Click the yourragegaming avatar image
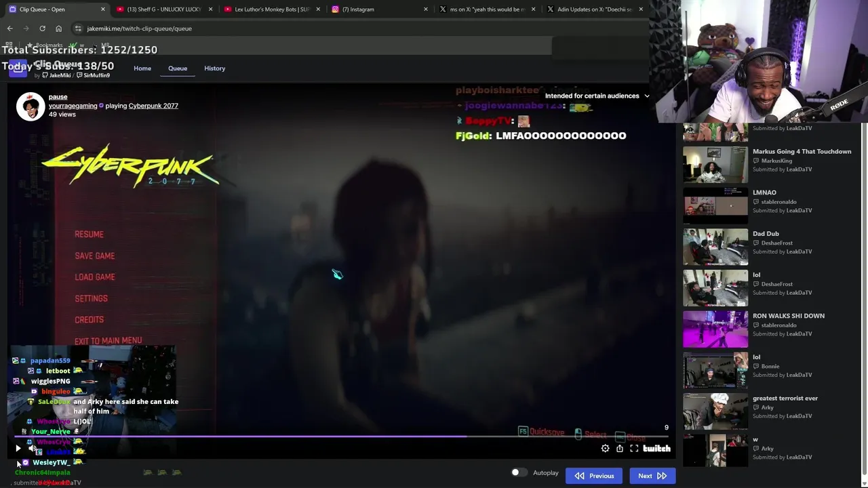Image resolution: width=868 pixels, height=488 pixels. pos(31,106)
